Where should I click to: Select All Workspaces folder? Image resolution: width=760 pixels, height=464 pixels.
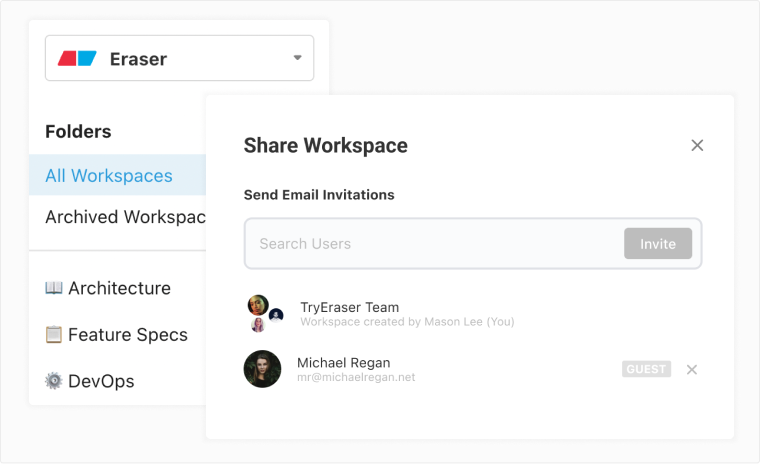(109, 176)
